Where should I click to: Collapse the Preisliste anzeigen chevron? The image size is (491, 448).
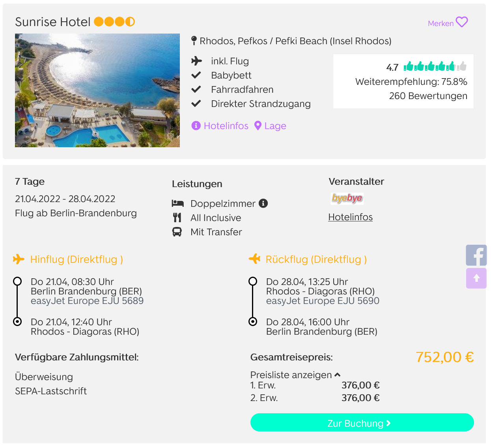338,375
